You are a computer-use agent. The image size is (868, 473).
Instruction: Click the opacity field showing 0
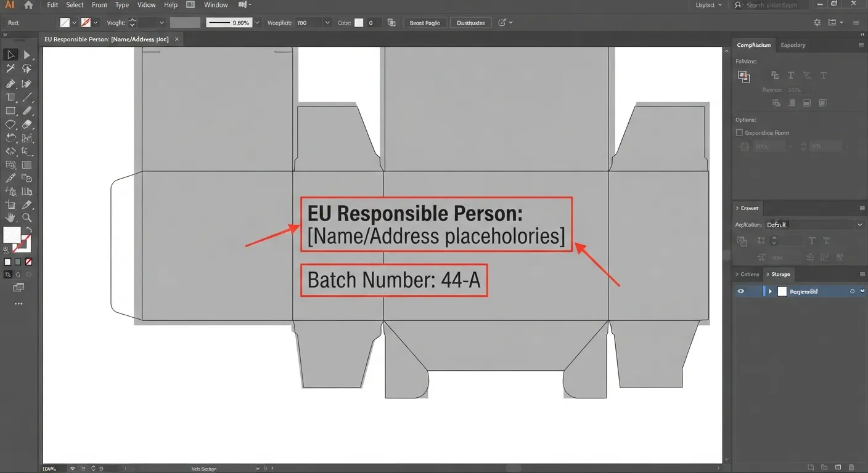click(x=374, y=23)
